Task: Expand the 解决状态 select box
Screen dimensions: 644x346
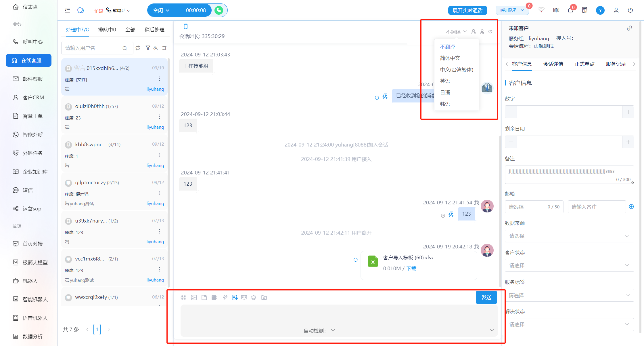Action: pyautogui.click(x=569, y=324)
